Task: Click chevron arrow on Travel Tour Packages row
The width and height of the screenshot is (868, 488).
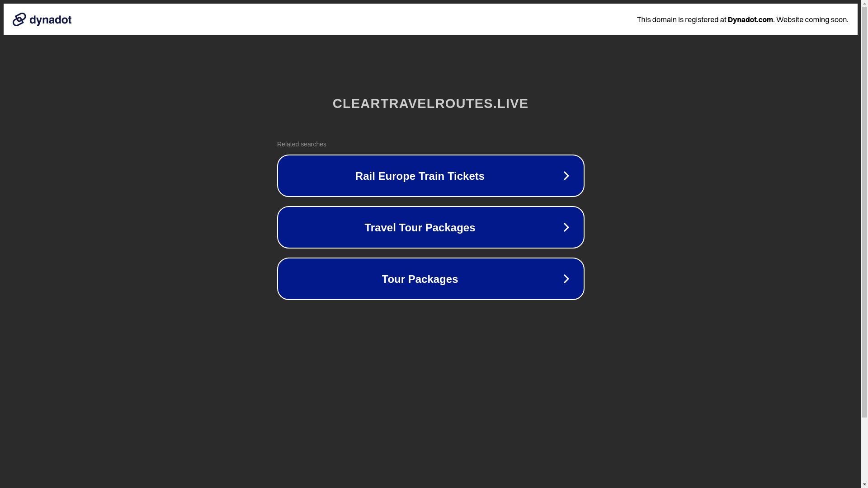Action: [x=566, y=227]
